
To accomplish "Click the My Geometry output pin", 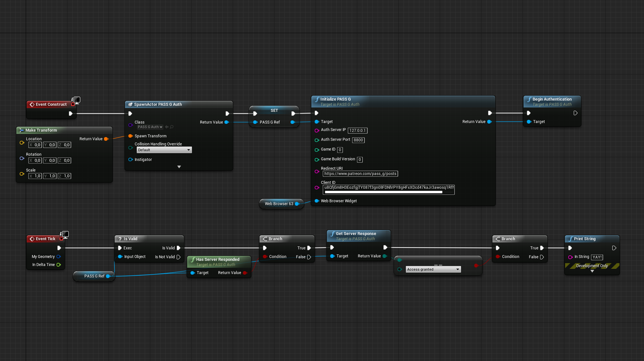I will [x=59, y=257].
